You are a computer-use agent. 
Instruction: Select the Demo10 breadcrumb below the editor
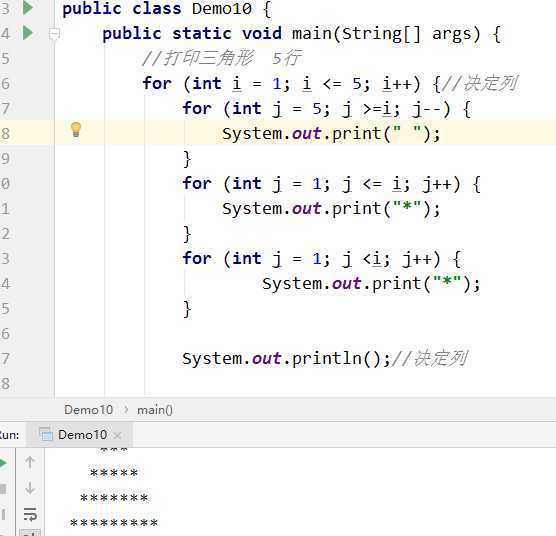point(88,410)
